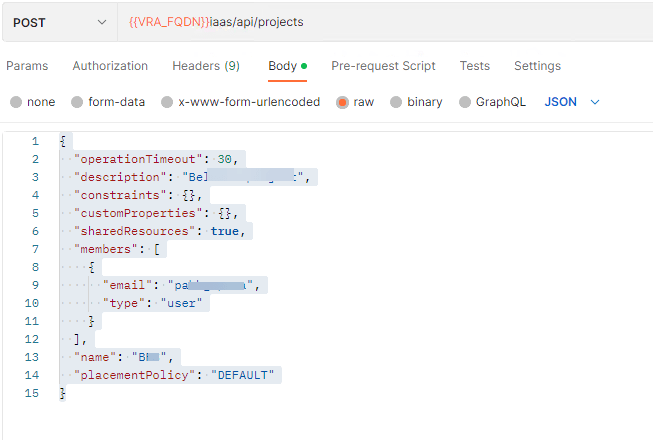
Task: Go to the Headers (9) tab
Action: (206, 66)
